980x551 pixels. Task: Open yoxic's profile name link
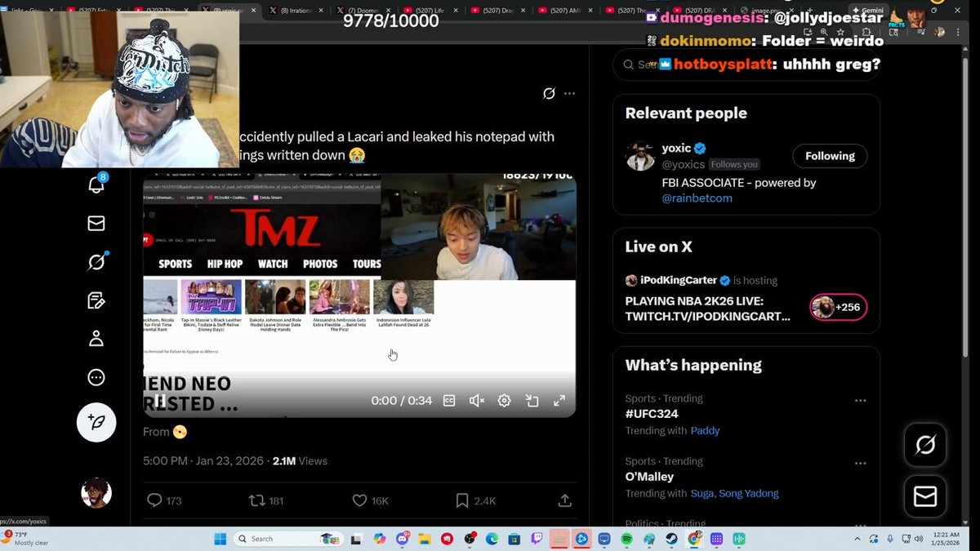pyautogui.click(x=676, y=148)
